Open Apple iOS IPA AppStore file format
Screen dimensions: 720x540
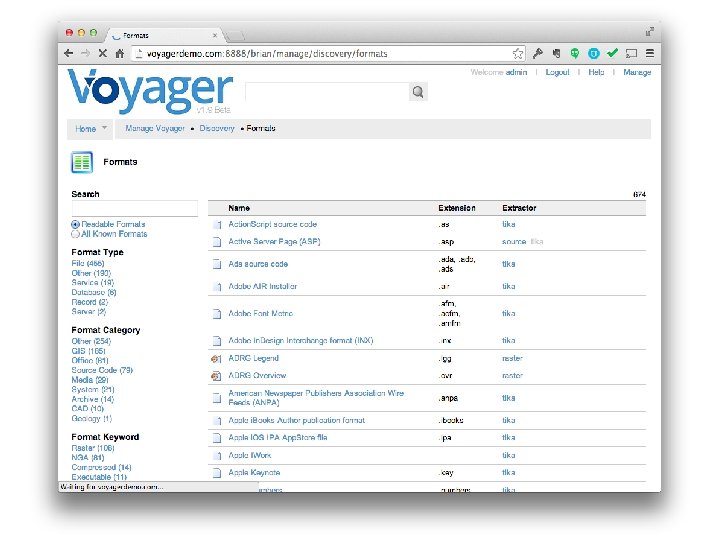278,437
